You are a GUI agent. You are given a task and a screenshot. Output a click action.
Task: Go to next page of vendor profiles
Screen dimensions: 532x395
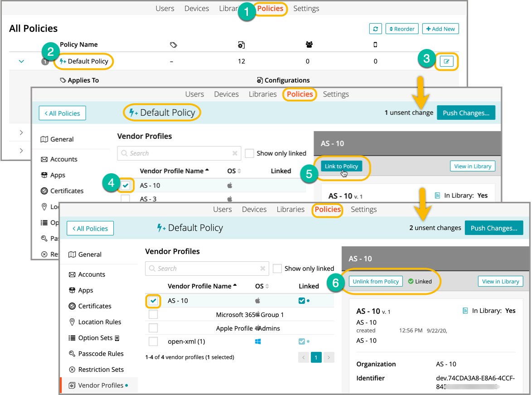point(329,357)
